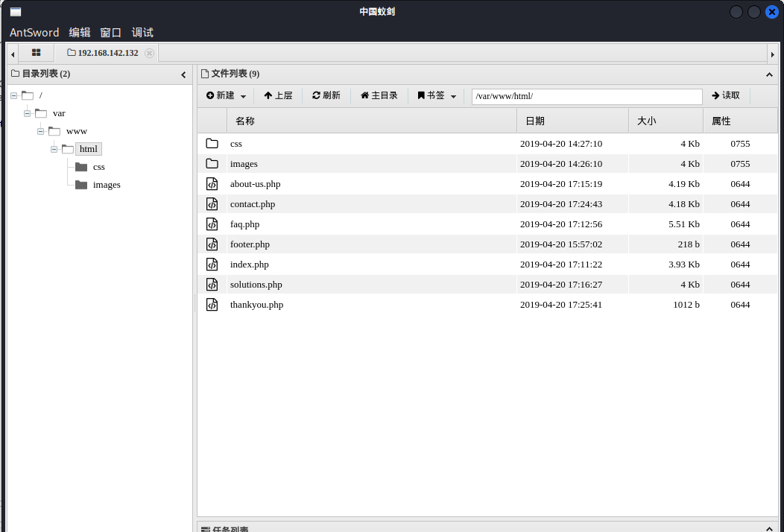Click the 目录列表 (2) panel title
This screenshot has height=532, width=784.
click(46, 74)
